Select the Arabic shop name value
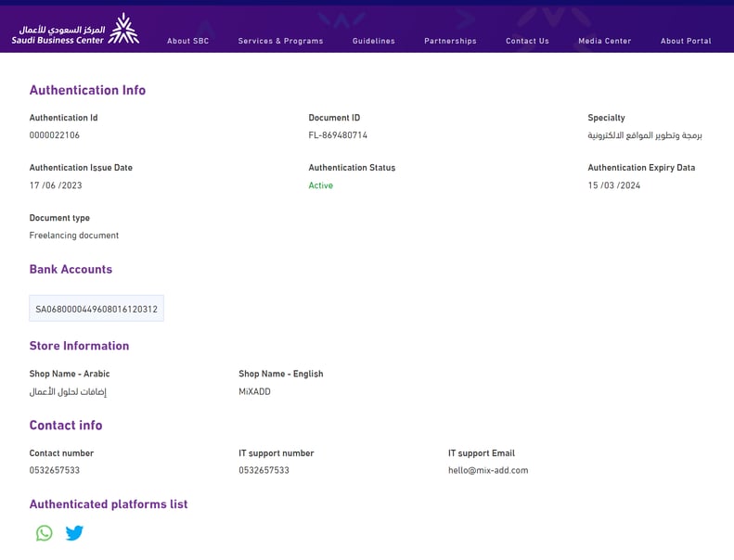Screen dimensions: 734x560 [68, 391]
